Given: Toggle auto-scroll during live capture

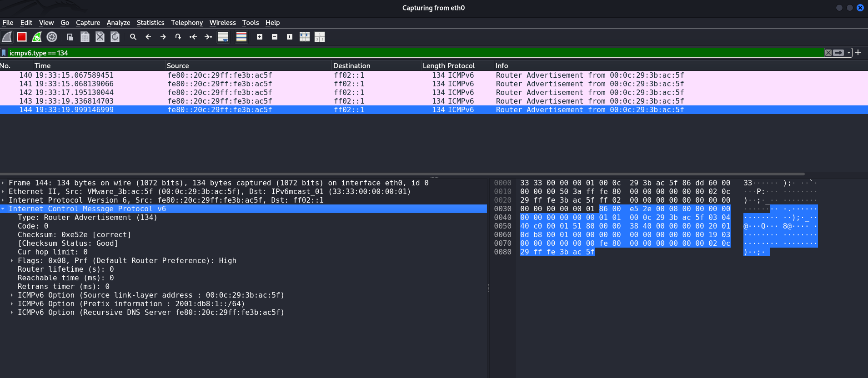Looking at the screenshot, I should 223,37.
